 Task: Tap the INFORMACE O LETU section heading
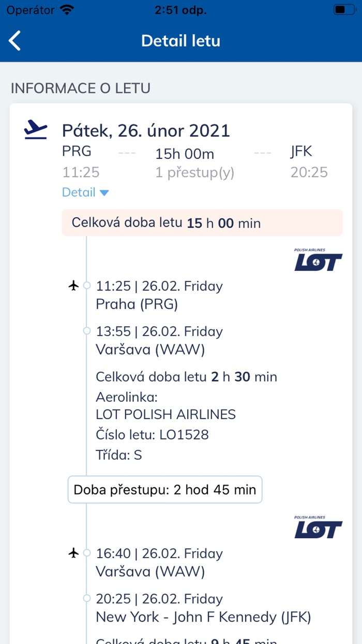[81, 89]
